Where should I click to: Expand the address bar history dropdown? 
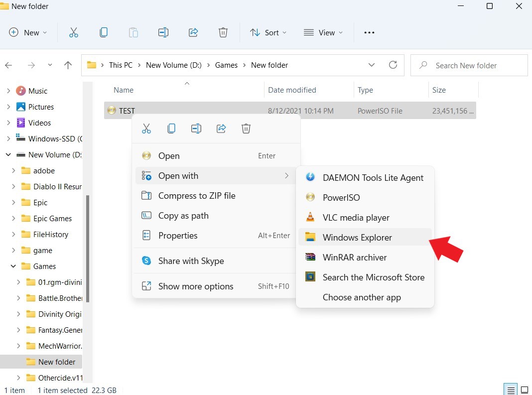[x=372, y=65]
